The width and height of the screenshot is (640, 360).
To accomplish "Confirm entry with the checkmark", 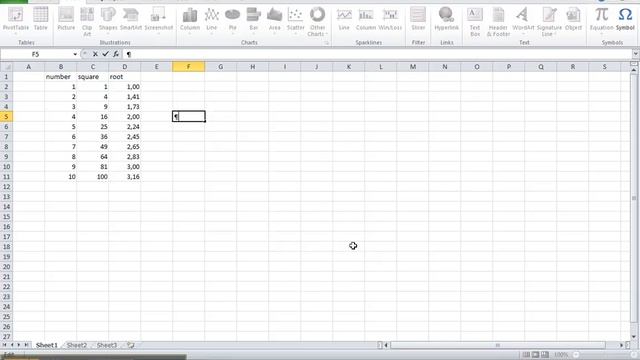I will 106,54.
